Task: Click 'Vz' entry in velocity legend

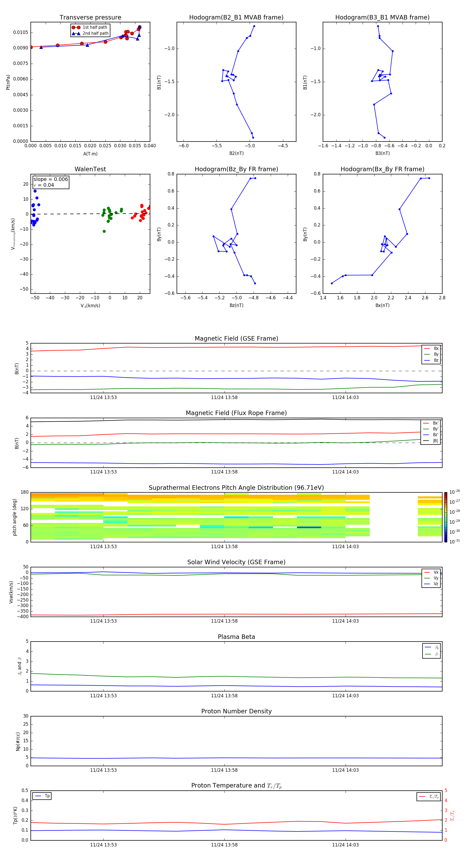Action: [x=431, y=584]
